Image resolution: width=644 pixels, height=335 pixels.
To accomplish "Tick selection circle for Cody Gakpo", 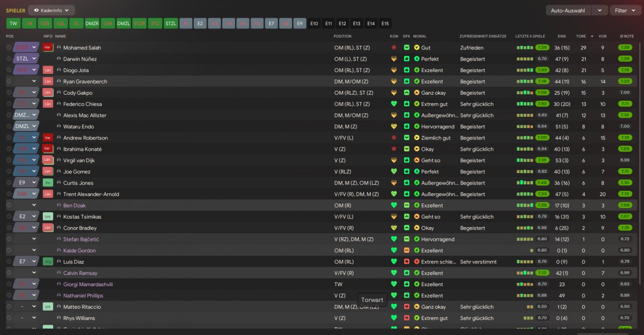I will click(9, 93).
